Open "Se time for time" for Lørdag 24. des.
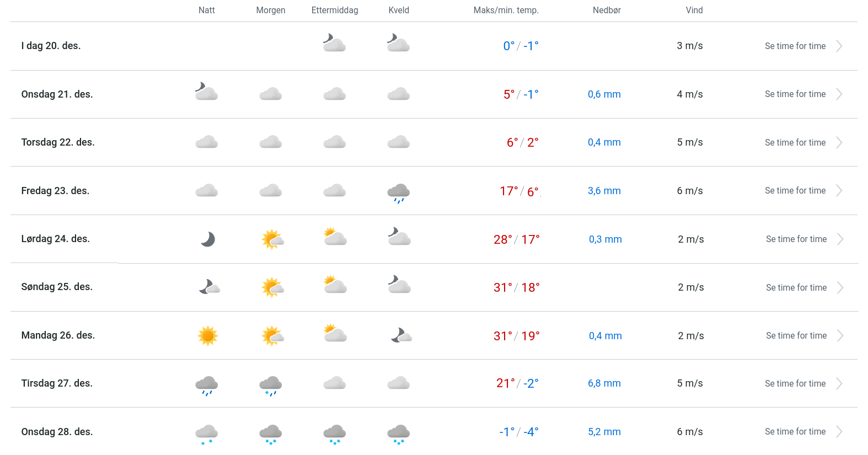 tap(796, 239)
